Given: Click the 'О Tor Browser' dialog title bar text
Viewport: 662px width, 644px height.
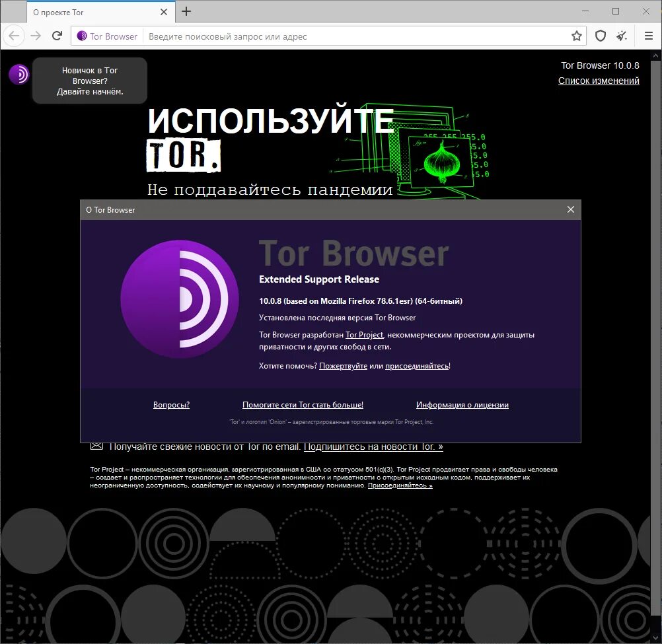Looking at the screenshot, I should click(x=110, y=210).
